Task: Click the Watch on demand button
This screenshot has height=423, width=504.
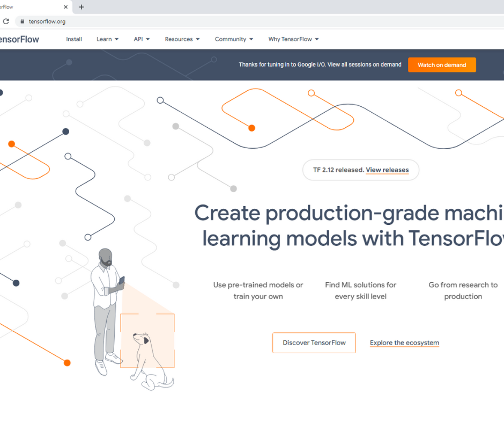Action: (x=442, y=65)
